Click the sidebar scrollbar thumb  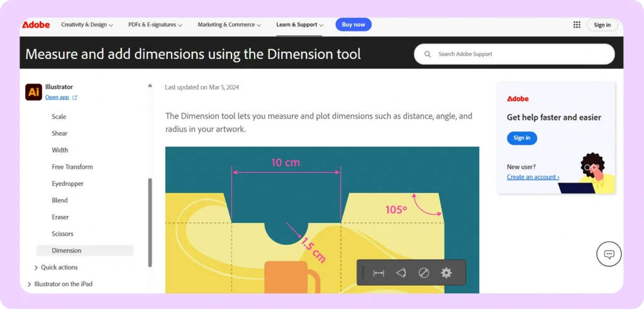(x=150, y=222)
